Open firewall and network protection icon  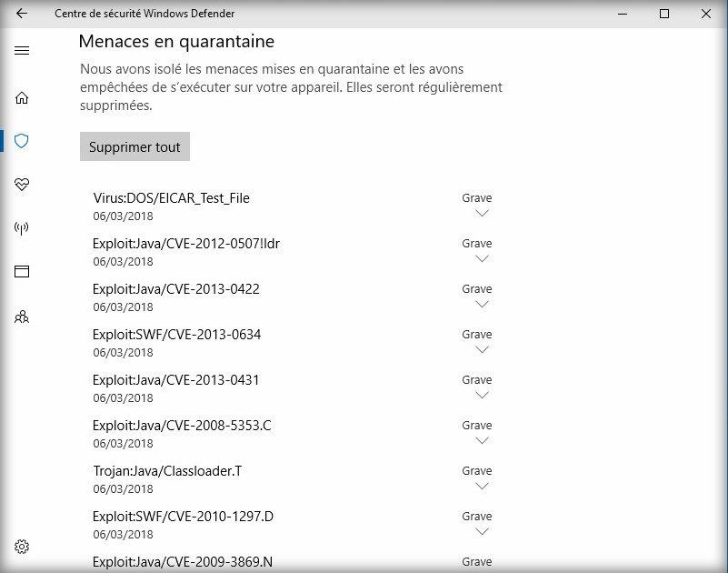click(22, 228)
